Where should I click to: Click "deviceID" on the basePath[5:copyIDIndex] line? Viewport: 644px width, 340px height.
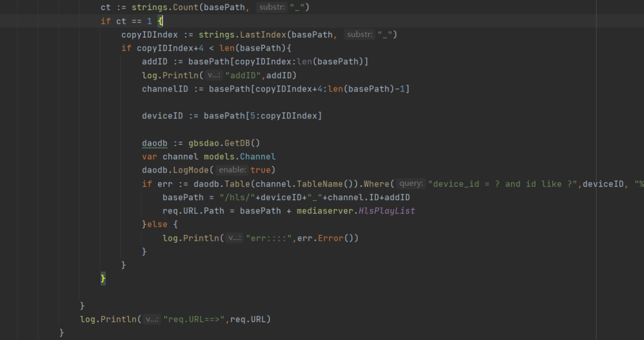[x=162, y=116]
